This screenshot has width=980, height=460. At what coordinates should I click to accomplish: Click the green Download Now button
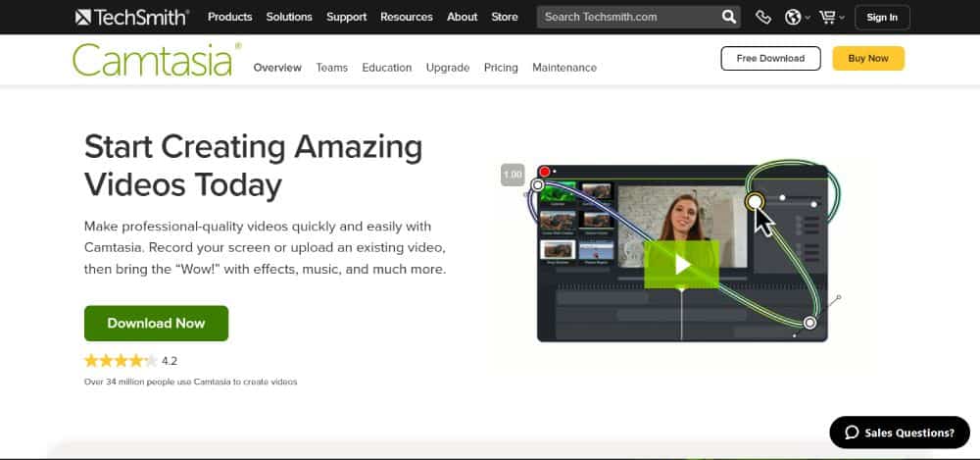(x=156, y=323)
